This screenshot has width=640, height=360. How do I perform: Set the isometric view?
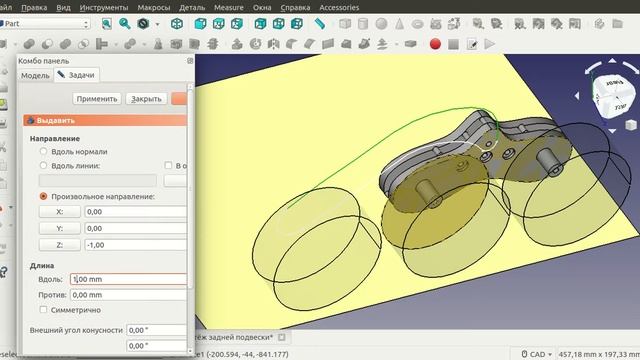(x=177, y=24)
